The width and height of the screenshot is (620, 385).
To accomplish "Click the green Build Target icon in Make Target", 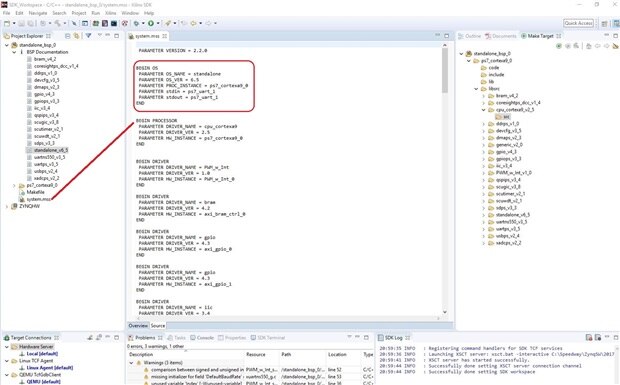I will click(559, 46).
